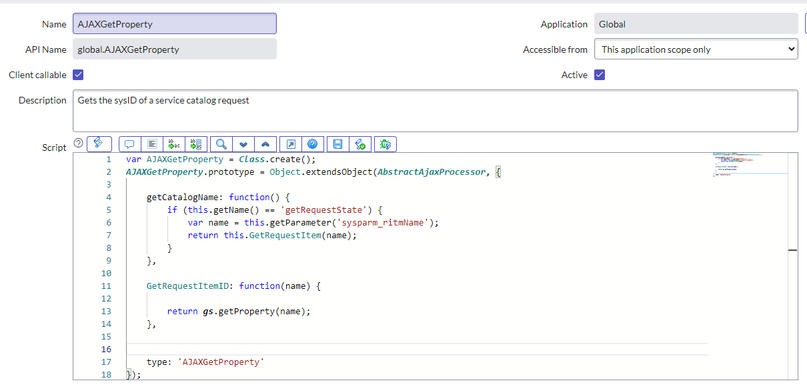Viewport: 807px width, 387px height.
Task: Click the Script field label
Action: tap(54, 148)
